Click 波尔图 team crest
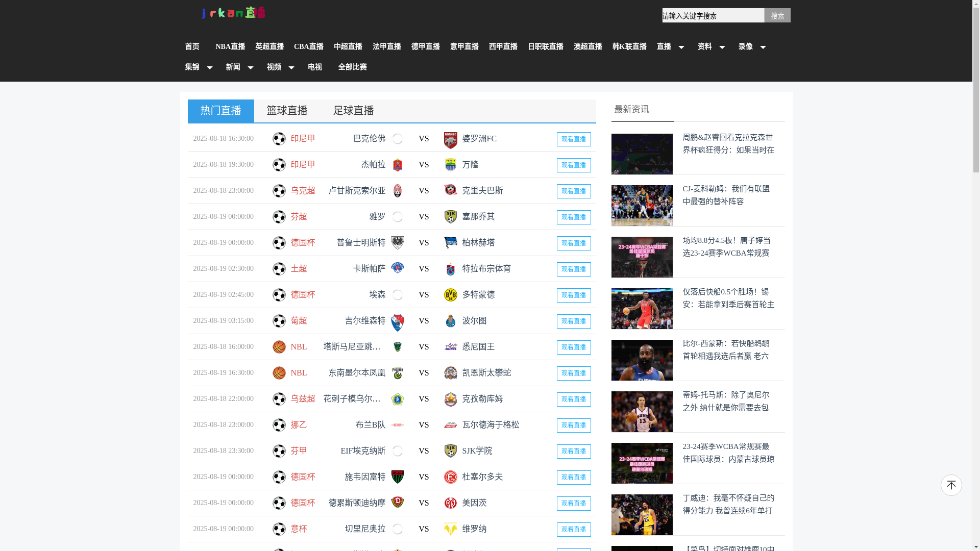 (450, 321)
